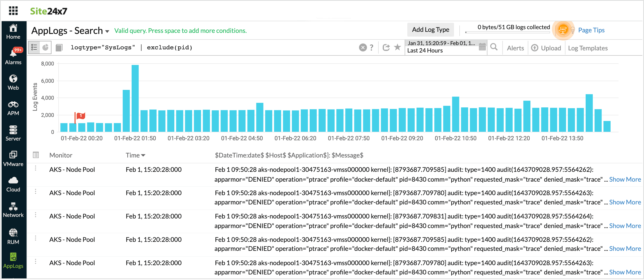The height and width of the screenshot is (280, 644).
Task: Clear the query with the X icon
Action: click(x=363, y=47)
